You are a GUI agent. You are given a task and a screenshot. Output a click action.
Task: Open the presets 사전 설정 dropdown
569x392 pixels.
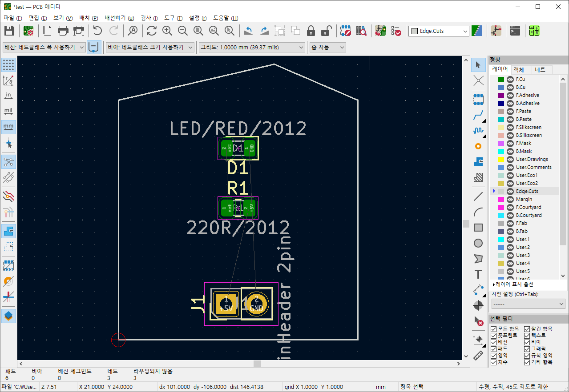528,304
